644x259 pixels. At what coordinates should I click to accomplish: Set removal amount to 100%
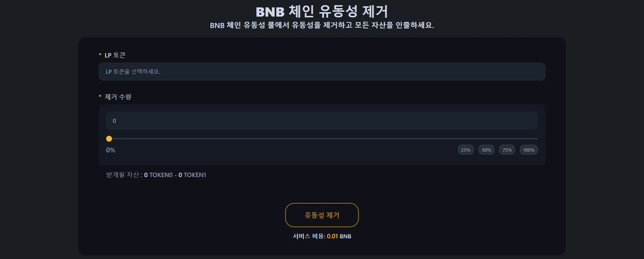tap(529, 150)
